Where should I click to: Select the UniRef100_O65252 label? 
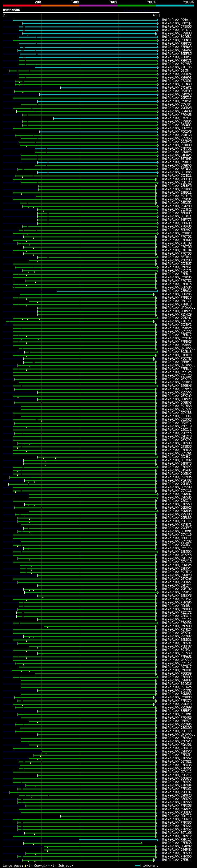[x=177, y=203]
